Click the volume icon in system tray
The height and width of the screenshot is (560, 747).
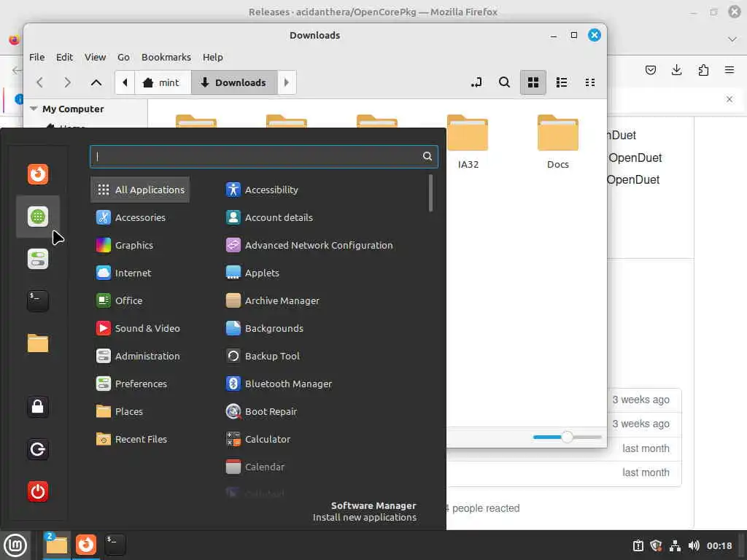click(x=694, y=545)
